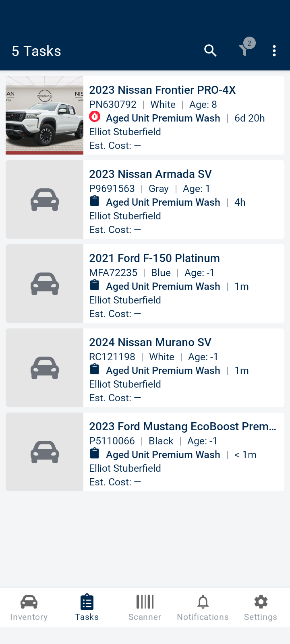This screenshot has width=290, height=644.
Task: Go to the Settings gear tab
Action: click(261, 608)
